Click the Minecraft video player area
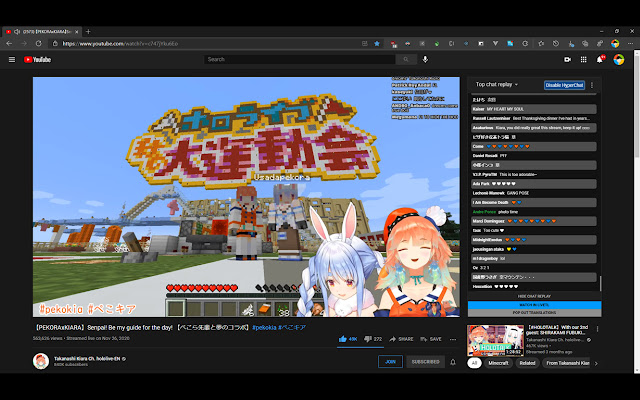640x400 pixels. click(x=246, y=197)
